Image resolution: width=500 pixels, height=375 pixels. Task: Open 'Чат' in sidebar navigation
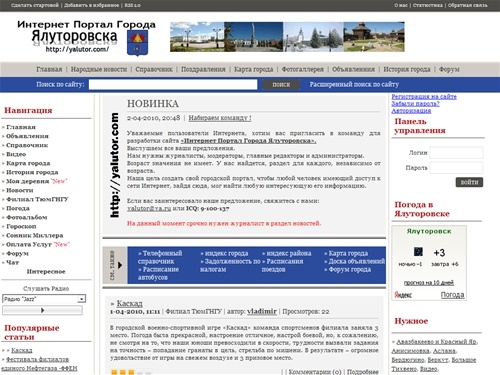click(12, 262)
